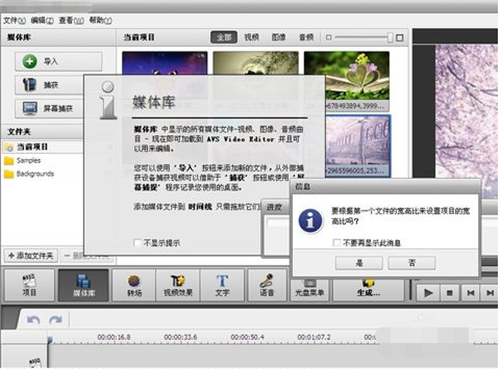Click the 00:01:07.2 mark on timeline ruler

[x=314, y=337]
